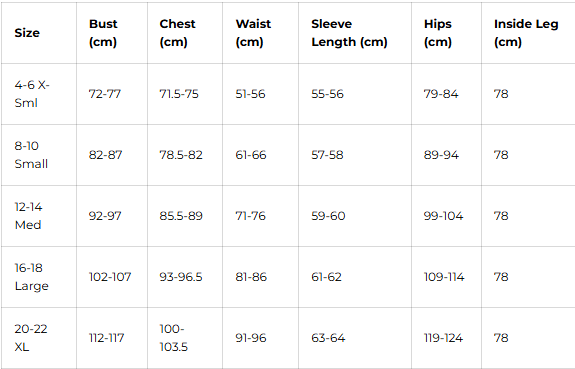This screenshot has width=575, height=369.
Task: Select the 61-62 sleeve length cell
Action: [x=326, y=277]
